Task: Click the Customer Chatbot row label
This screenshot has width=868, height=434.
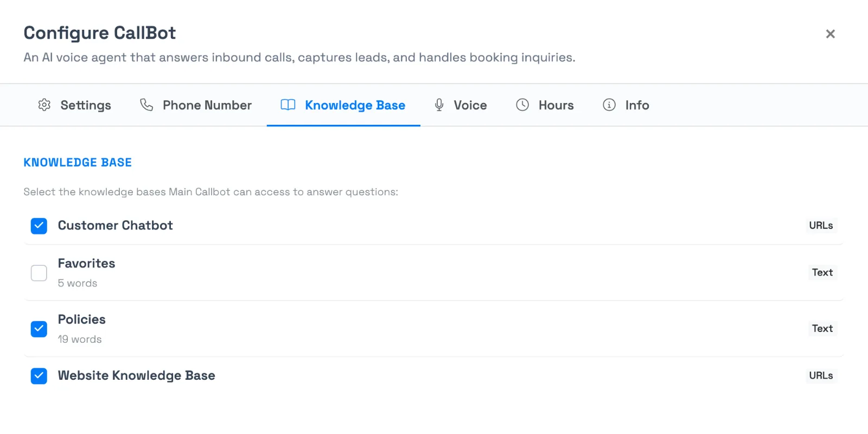Action: click(115, 225)
